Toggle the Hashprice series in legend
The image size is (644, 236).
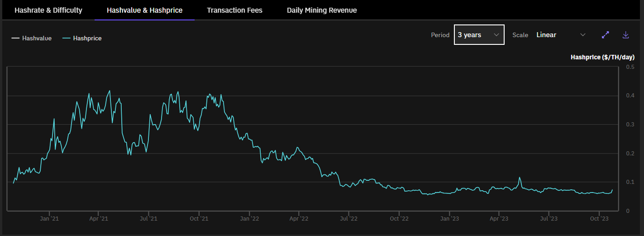[82, 38]
